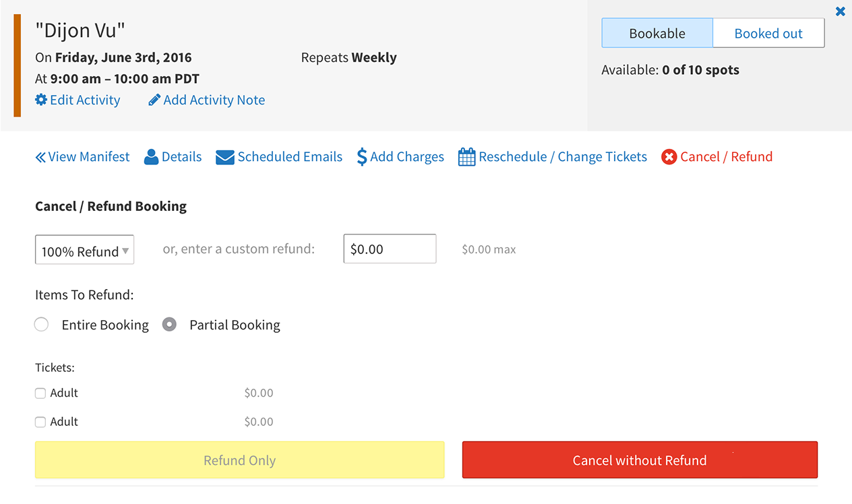The height and width of the screenshot is (504, 852).
Task: Check the second Adult ticket checkbox
Action: coord(40,422)
